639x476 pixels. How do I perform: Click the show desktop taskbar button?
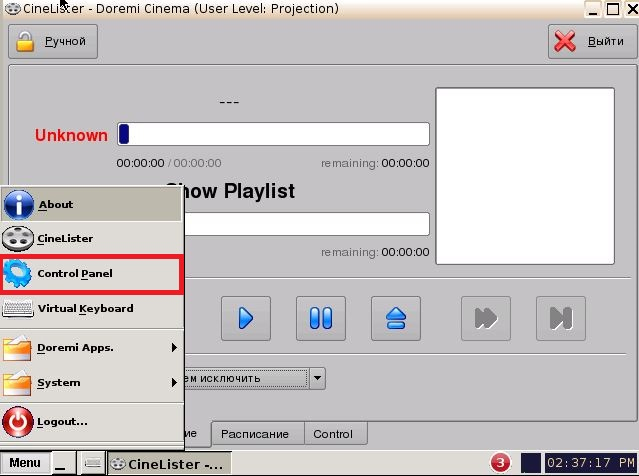(x=64, y=463)
